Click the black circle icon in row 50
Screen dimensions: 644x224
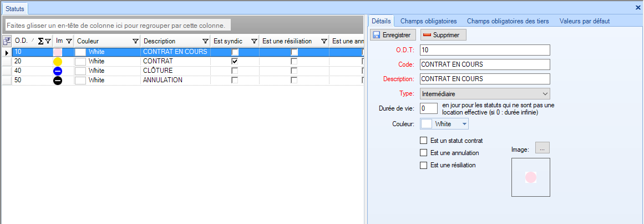tap(58, 81)
